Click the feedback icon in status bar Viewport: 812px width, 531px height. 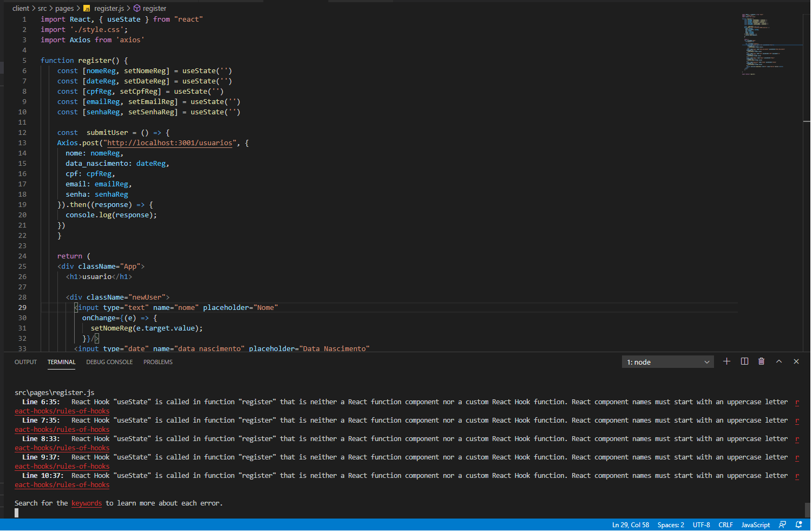782,525
